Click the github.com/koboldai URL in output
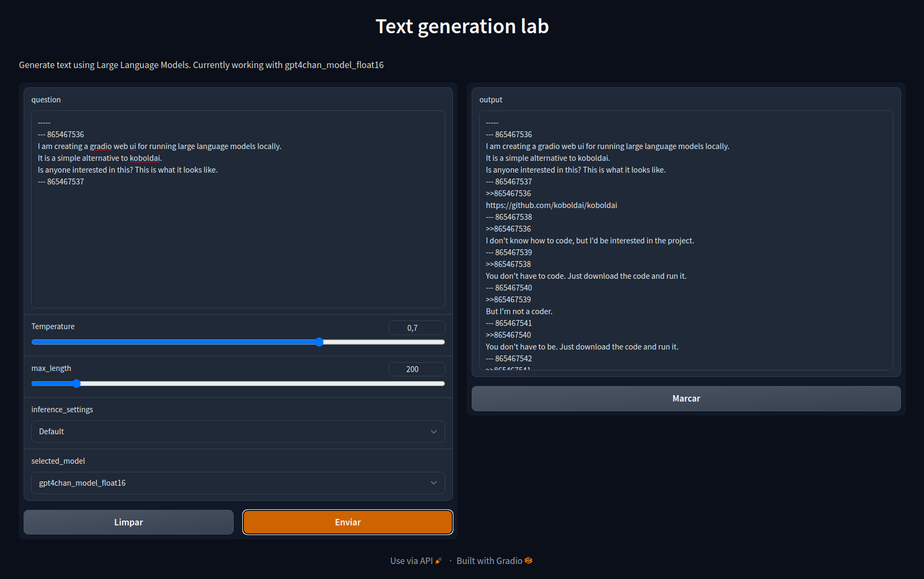 pos(551,205)
